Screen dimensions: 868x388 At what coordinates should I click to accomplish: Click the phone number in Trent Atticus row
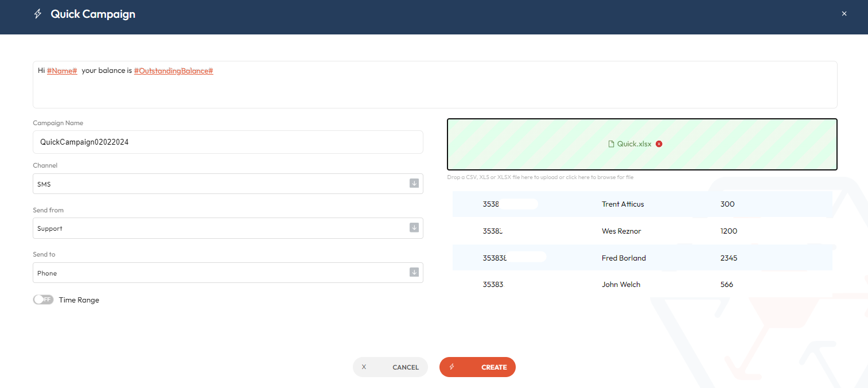492,204
